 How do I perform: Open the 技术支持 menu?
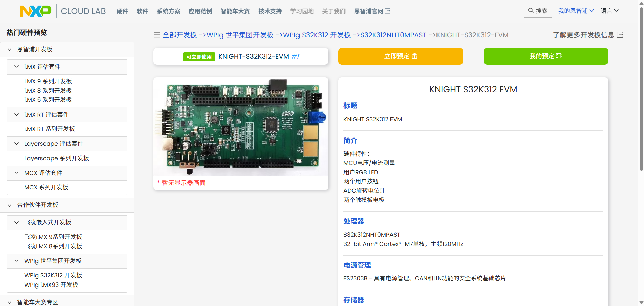coord(270,11)
